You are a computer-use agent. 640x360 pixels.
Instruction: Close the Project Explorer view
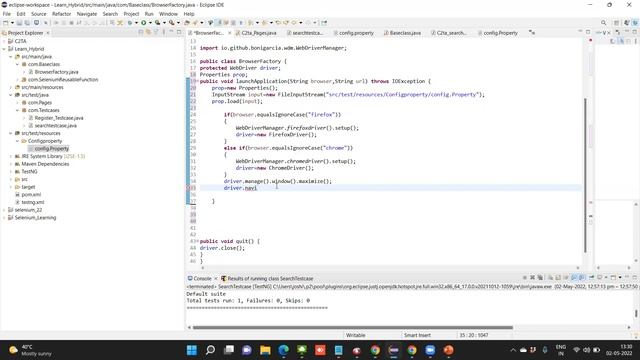click(x=48, y=33)
